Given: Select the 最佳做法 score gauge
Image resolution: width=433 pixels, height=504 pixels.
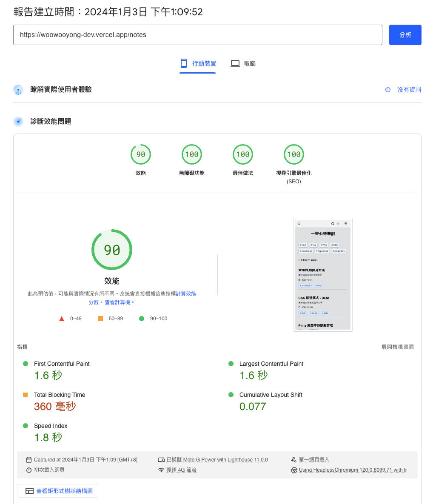Looking at the screenshot, I should coord(243,155).
